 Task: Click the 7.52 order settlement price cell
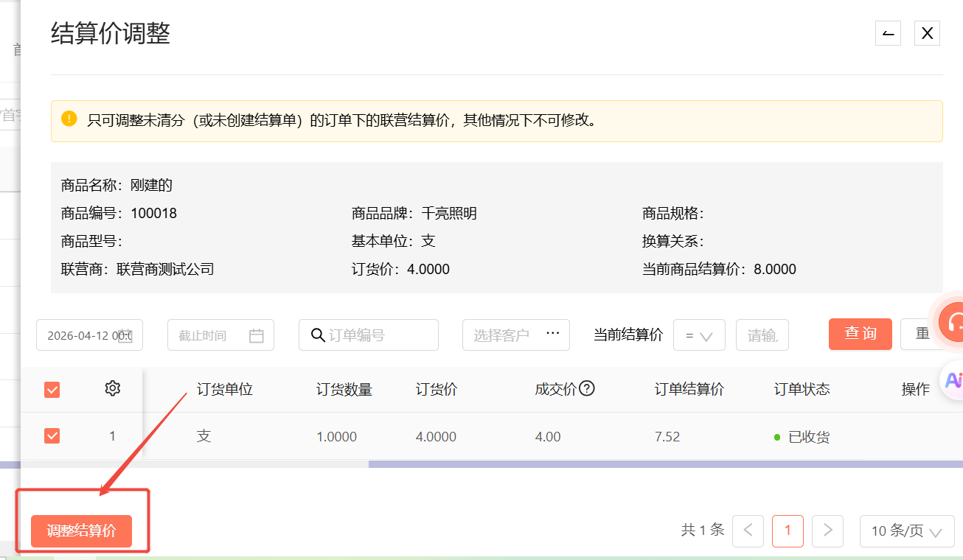(x=667, y=437)
